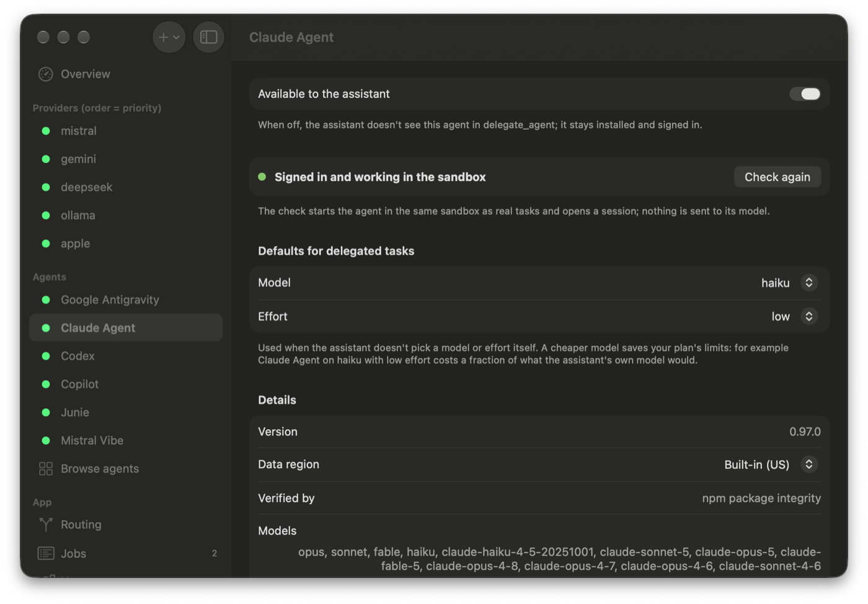868x604 pixels.
Task: Open the Codex agent
Action: click(126, 357)
